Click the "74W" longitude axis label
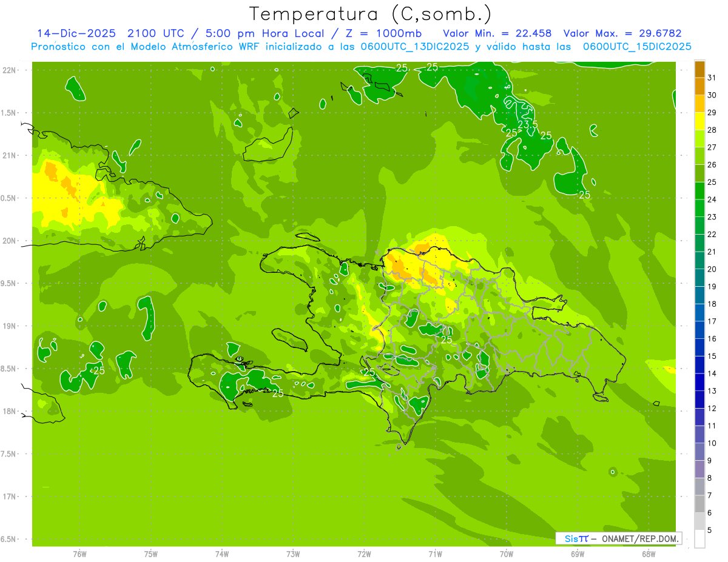 [222, 554]
